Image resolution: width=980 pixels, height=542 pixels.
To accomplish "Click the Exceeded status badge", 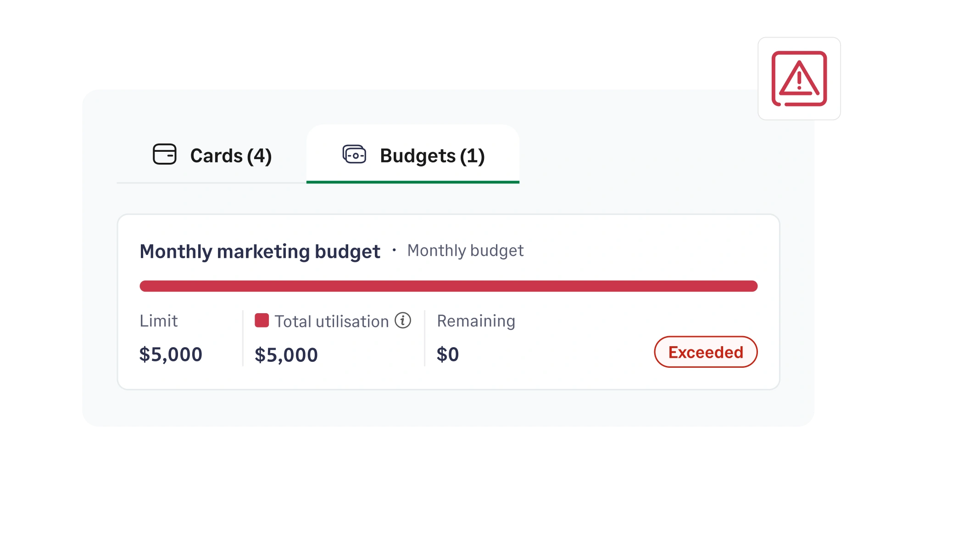I will [x=706, y=352].
